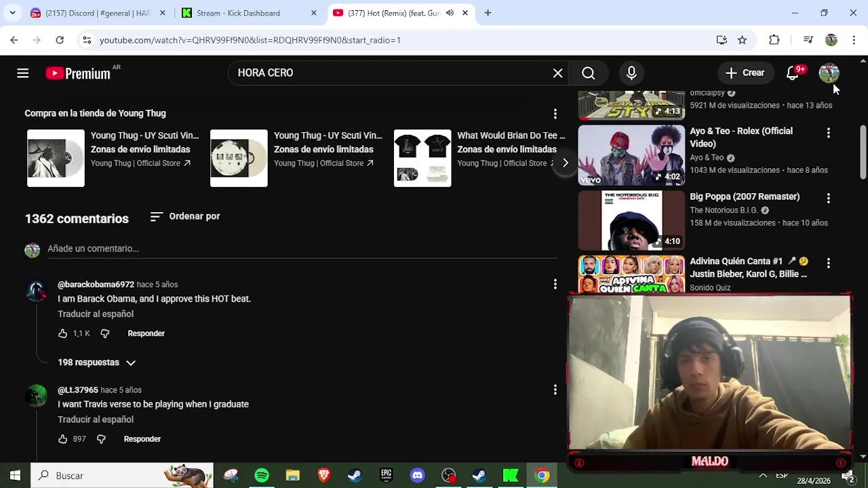Open options for Big Poppa video
This screenshot has width=868, height=488.
(828, 198)
